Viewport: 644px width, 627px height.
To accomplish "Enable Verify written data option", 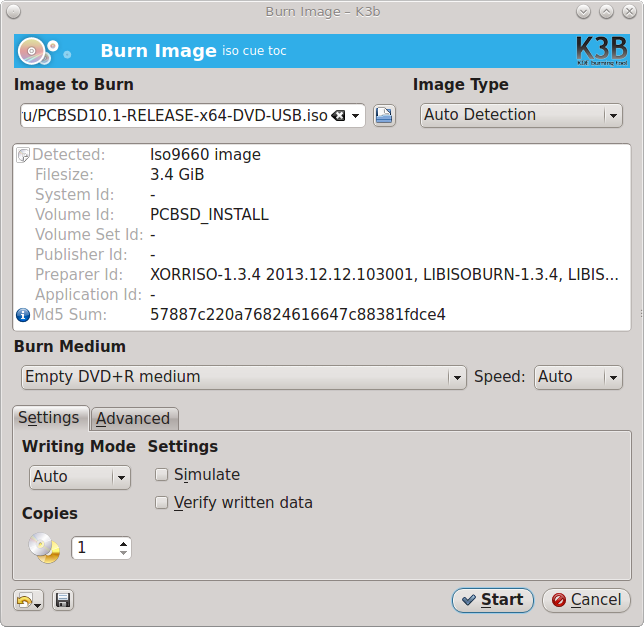I will pos(161,503).
